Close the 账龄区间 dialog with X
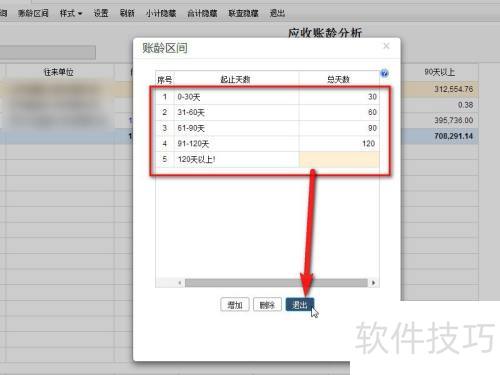Image resolution: width=500 pixels, height=375 pixels. (386, 46)
